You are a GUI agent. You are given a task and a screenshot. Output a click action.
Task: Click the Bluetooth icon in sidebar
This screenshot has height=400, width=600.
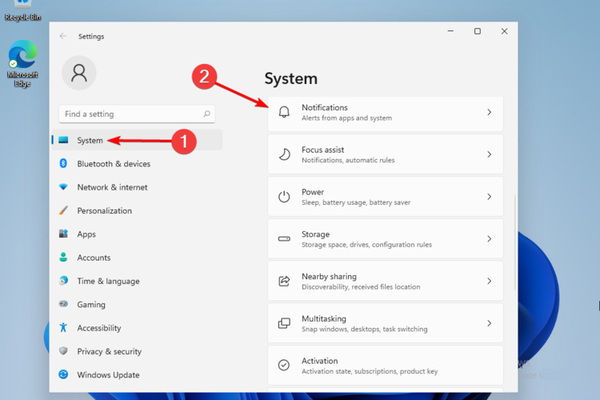(x=63, y=163)
